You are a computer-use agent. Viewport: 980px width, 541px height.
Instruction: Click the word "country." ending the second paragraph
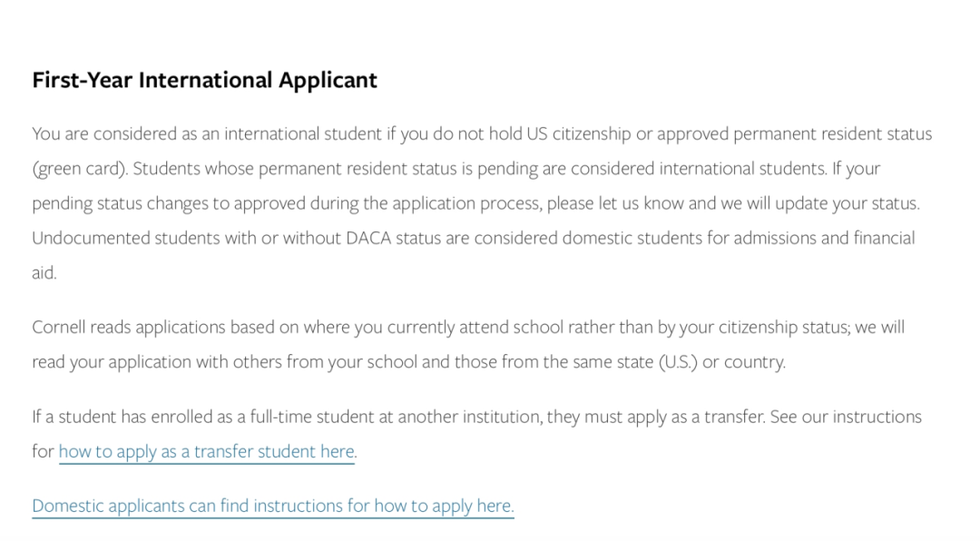click(x=755, y=361)
